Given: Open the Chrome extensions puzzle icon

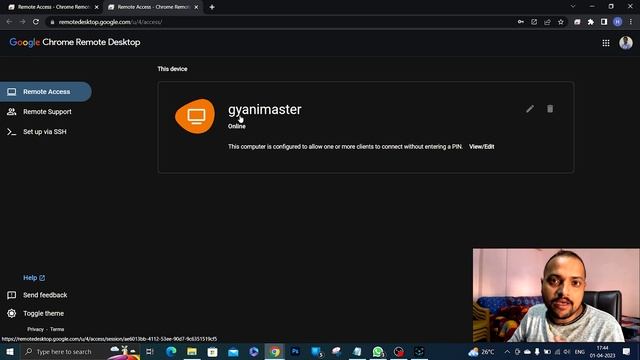Looking at the screenshot, I should coord(591,22).
